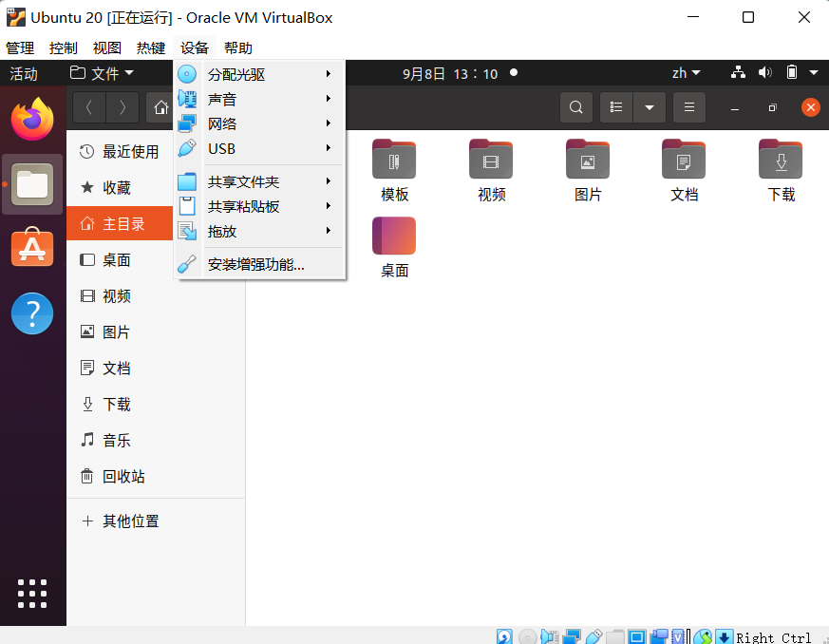Click 其他位置 in the sidebar

point(129,521)
